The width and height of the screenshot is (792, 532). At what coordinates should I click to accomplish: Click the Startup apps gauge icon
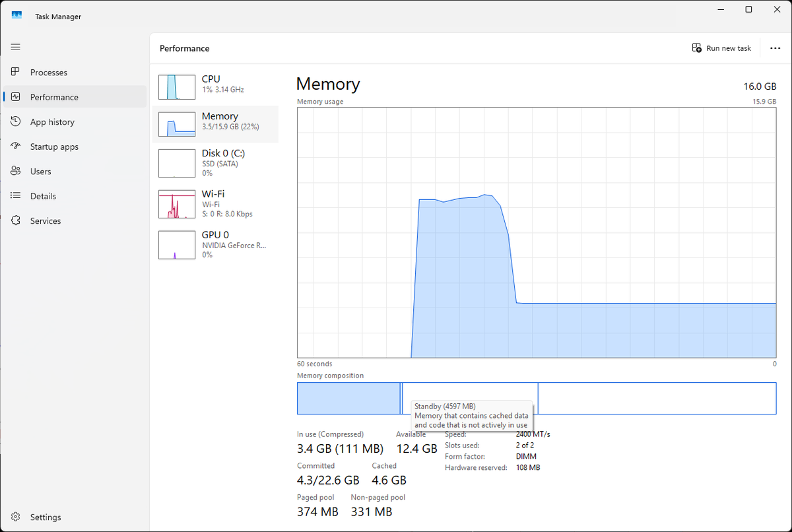[x=16, y=147]
